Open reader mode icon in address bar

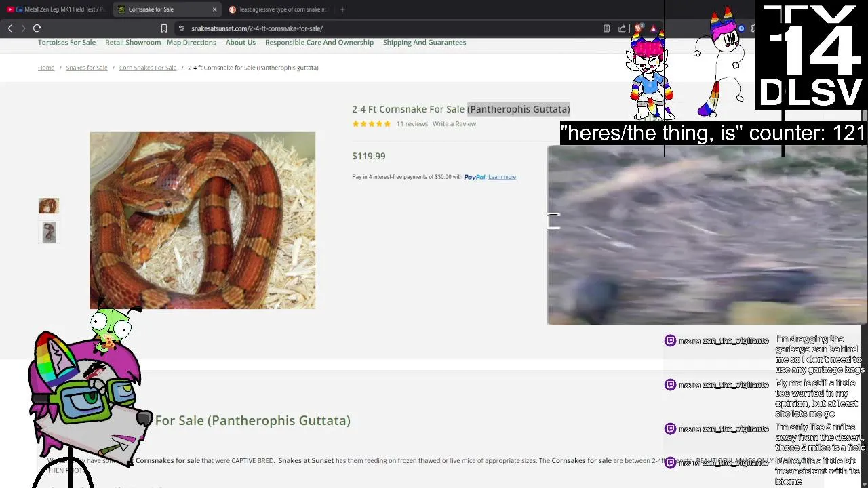(x=606, y=28)
